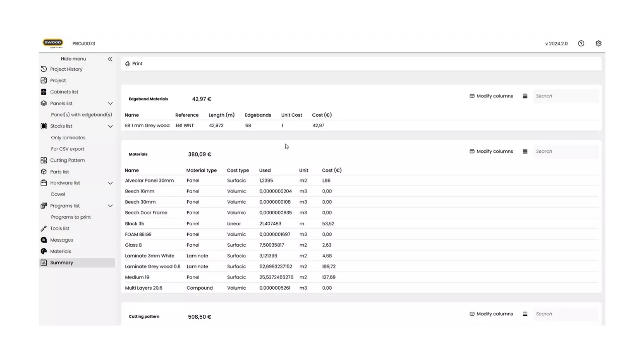Click project name PROJ0073
The height and width of the screenshot is (362, 644).
pyautogui.click(x=84, y=44)
